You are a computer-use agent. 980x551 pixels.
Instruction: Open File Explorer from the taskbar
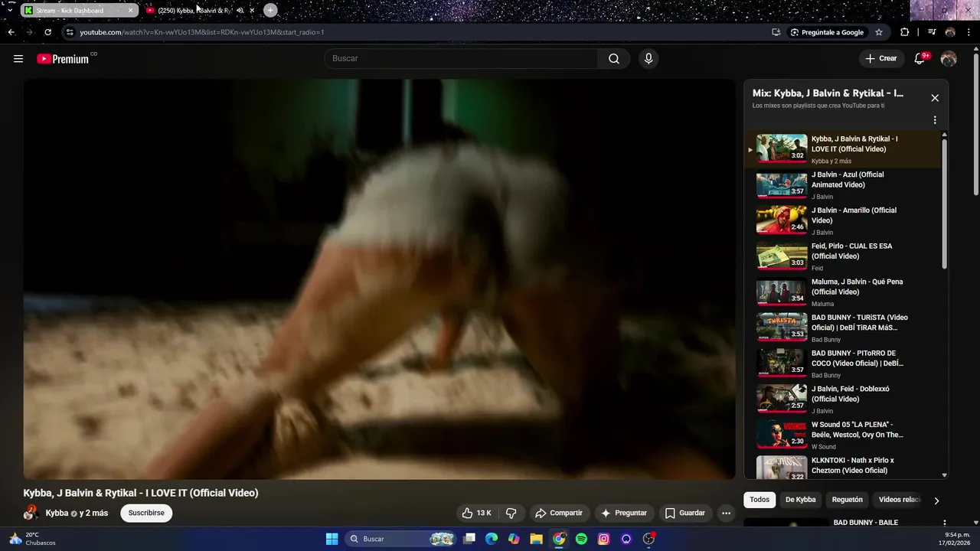(536, 539)
